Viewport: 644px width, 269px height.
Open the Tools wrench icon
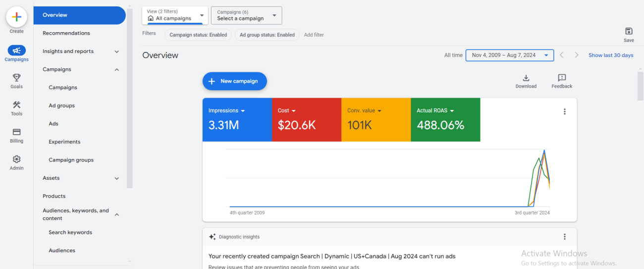(16, 105)
